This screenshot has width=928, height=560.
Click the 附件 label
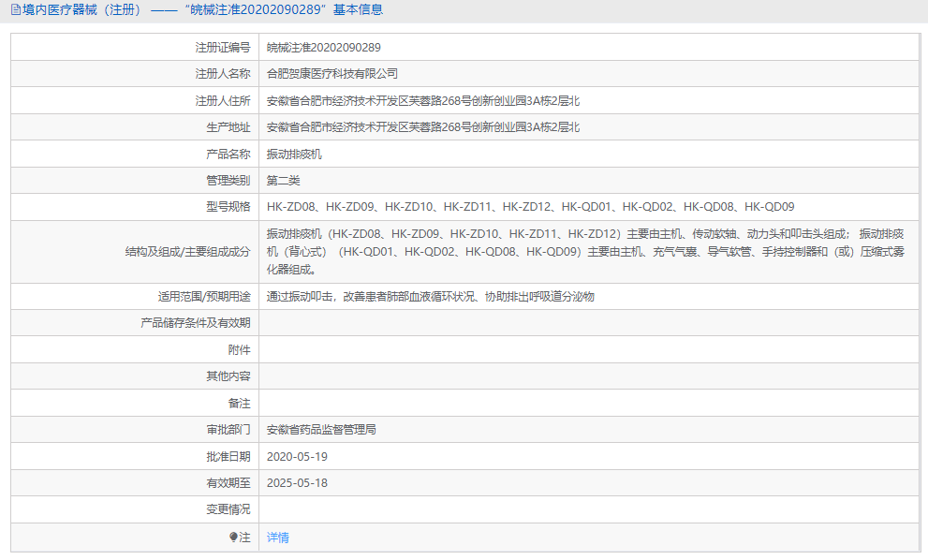click(x=239, y=350)
